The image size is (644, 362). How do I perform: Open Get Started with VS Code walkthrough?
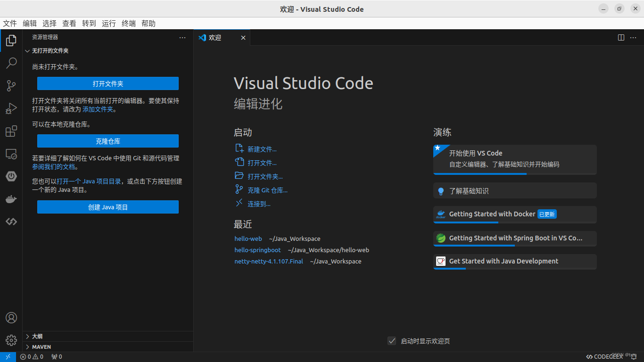515,160
